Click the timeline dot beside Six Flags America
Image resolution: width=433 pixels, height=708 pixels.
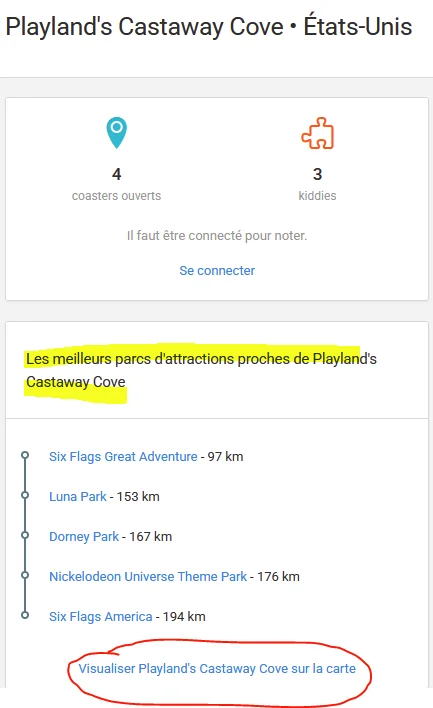click(x=25, y=615)
